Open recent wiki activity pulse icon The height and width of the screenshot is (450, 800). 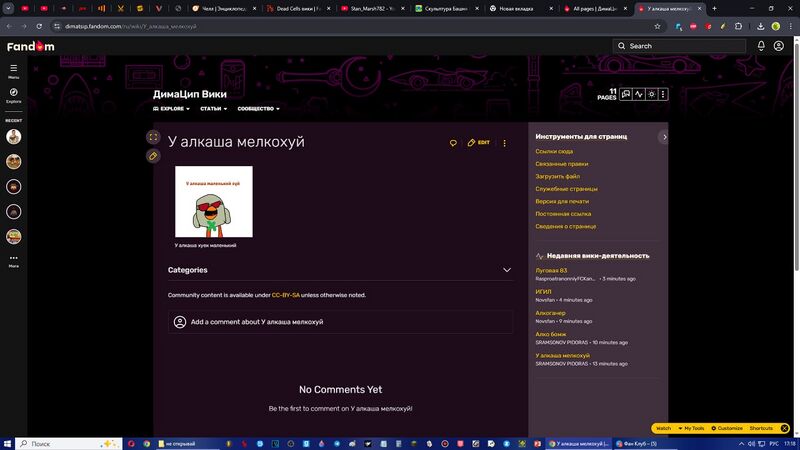click(638, 95)
